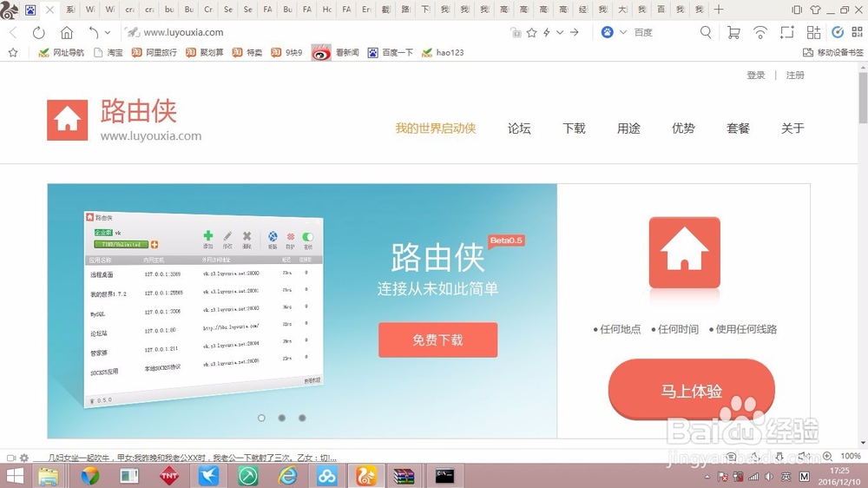The image size is (868, 488).
Task: Open the undo arrow dropdown chevron
Action: (108, 33)
